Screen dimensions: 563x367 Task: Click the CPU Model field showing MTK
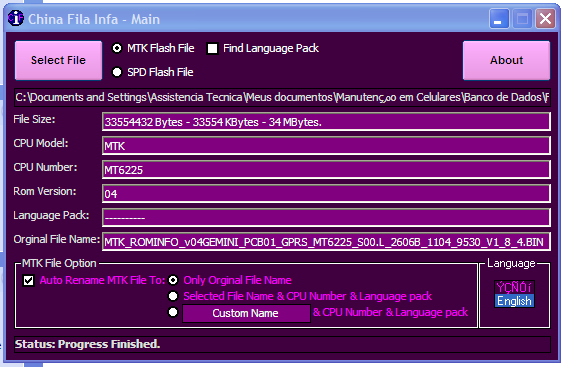click(x=326, y=146)
